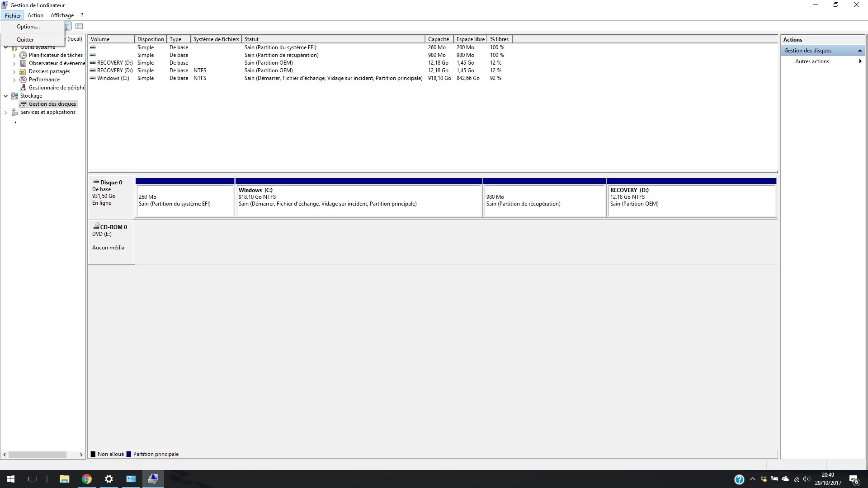Expand the Services et applications node

[6, 112]
